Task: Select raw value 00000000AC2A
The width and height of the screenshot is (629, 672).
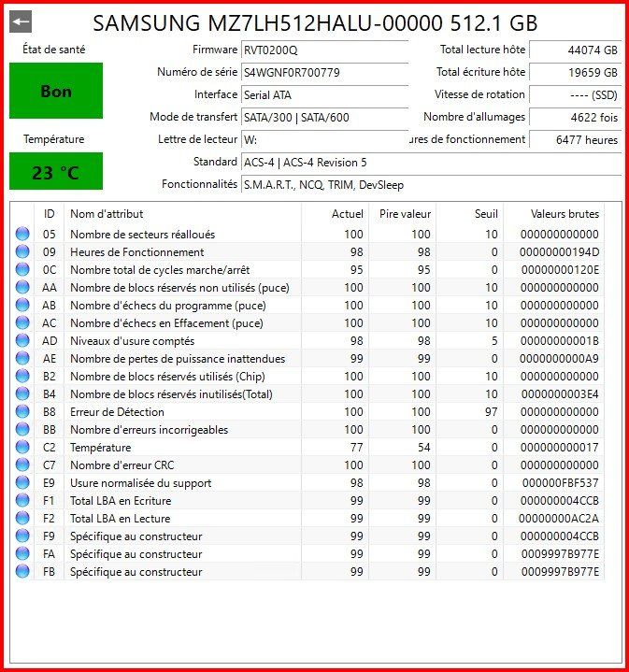Action: pyautogui.click(x=559, y=519)
